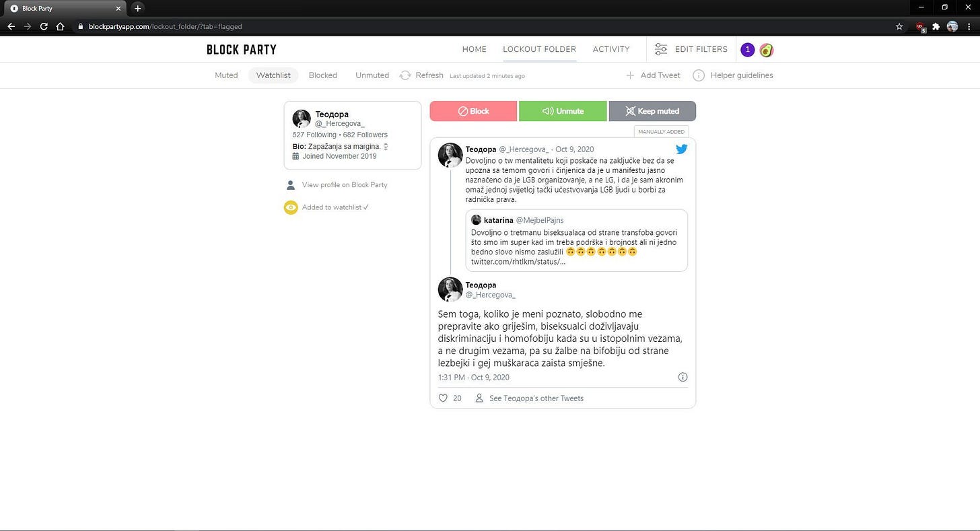The image size is (980, 531).
Task: Click the purple notification badge
Action: pos(747,50)
